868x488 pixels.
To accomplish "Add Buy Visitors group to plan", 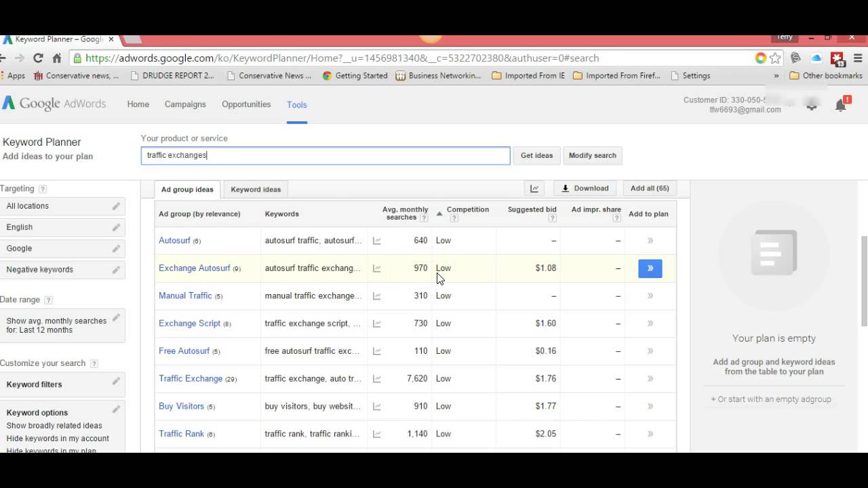I will (650, 406).
